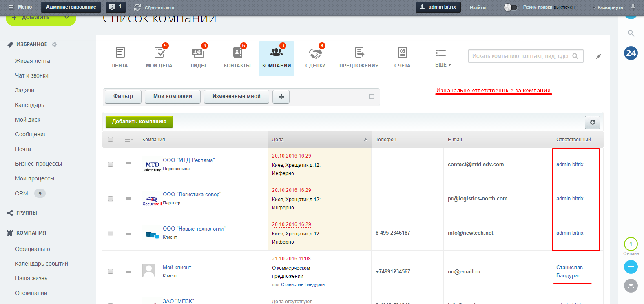The image size is (644, 304).
Task: Open the СЧЕТА invoice icon
Action: click(403, 52)
